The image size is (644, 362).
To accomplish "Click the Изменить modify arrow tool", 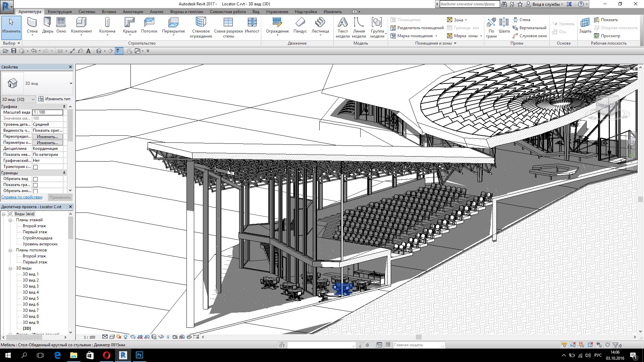I will pos(11,27).
